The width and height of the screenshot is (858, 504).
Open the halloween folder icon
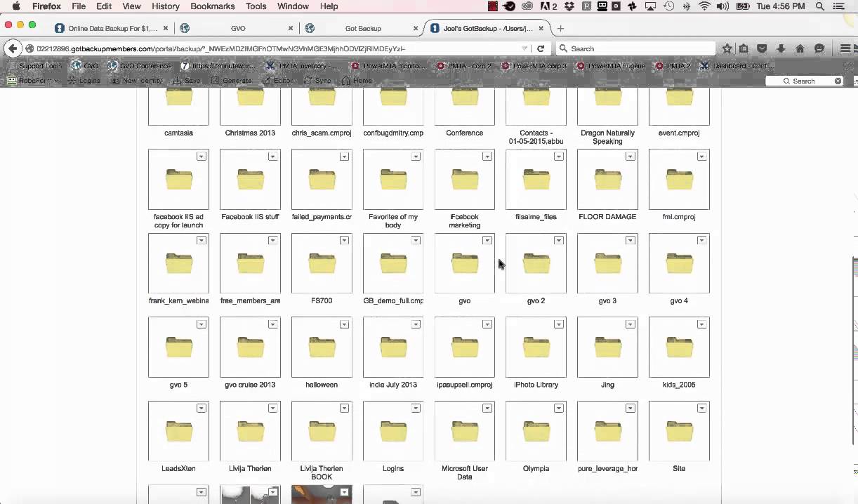pyautogui.click(x=322, y=347)
